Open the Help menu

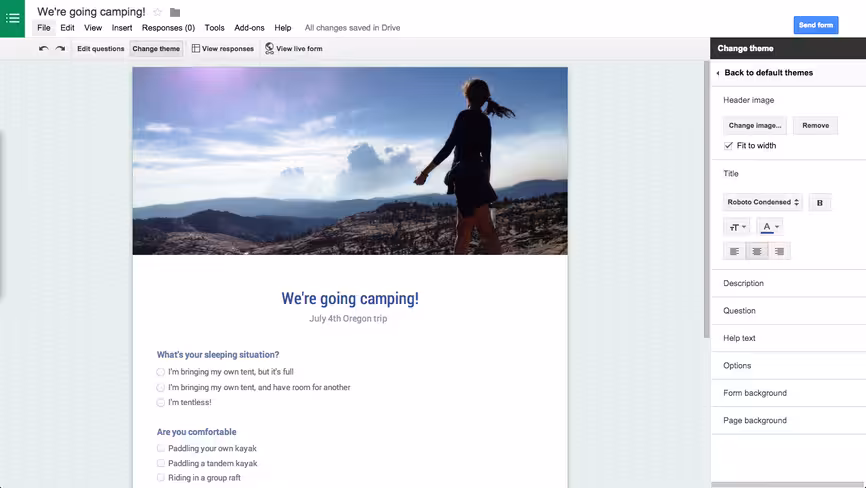click(x=283, y=28)
